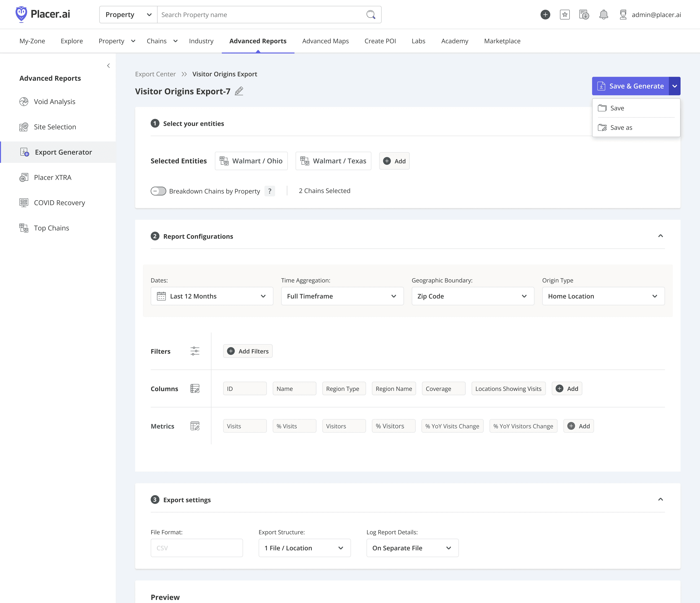The image size is (700, 603).
Task: Click the plus icon in top header
Action: point(545,15)
